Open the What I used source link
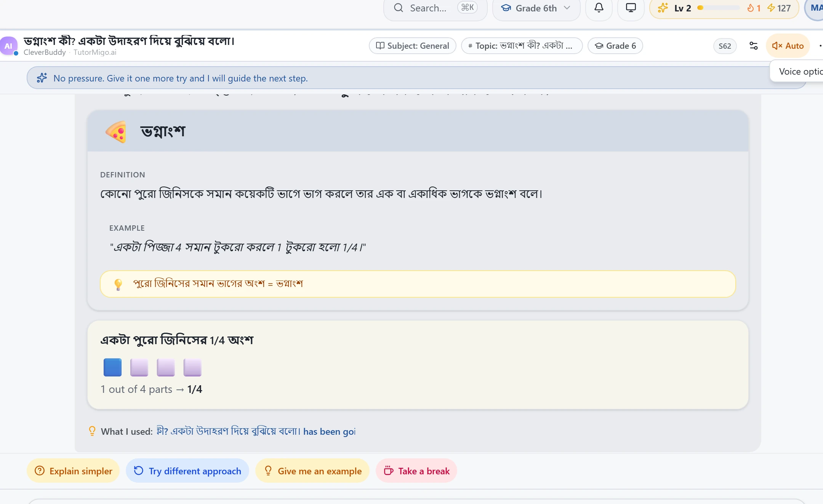This screenshot has width=823, height=504. [x=256, y=431]
